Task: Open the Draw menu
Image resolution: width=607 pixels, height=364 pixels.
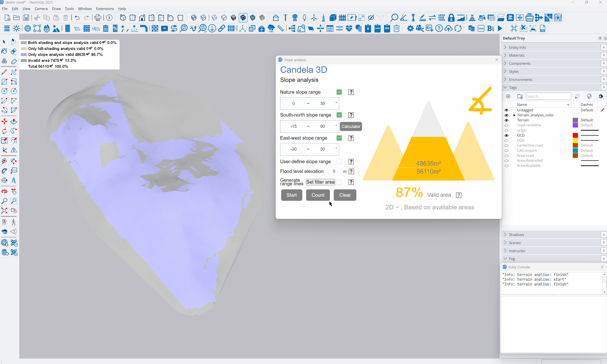Action: coord(56,9)
